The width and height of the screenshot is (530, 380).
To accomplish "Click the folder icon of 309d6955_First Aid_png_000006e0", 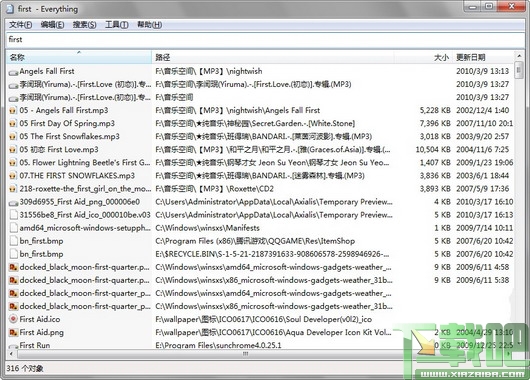I will (x=13, y=203).
